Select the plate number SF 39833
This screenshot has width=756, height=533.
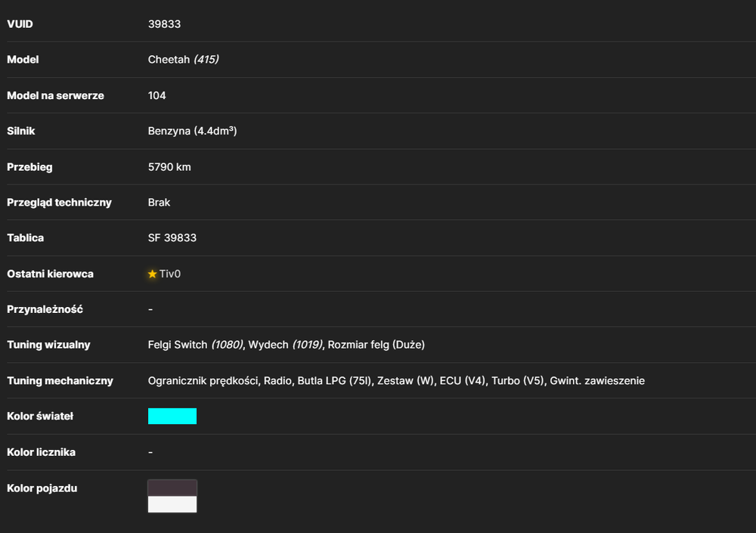(172, 238)
